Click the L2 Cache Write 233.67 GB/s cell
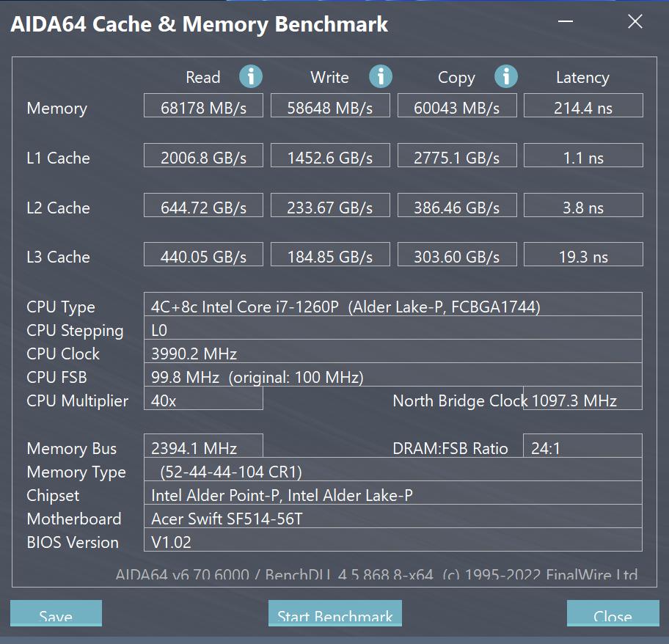 [330, 208]
